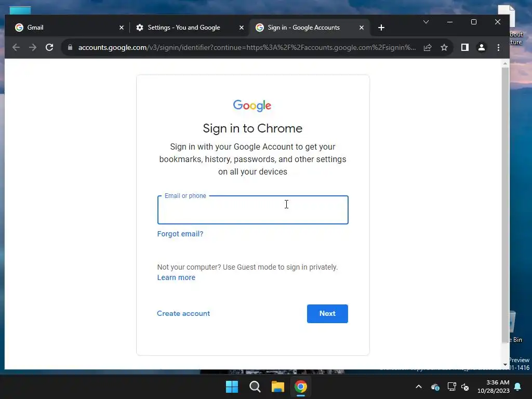Close the Sign in - Google Accounts tab
The image size is (532, 399).
point(362,28)
